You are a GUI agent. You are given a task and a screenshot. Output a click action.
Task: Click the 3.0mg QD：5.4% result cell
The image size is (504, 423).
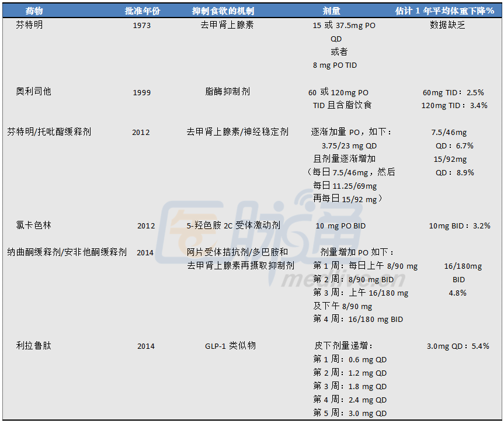click(x=458, y=345)
